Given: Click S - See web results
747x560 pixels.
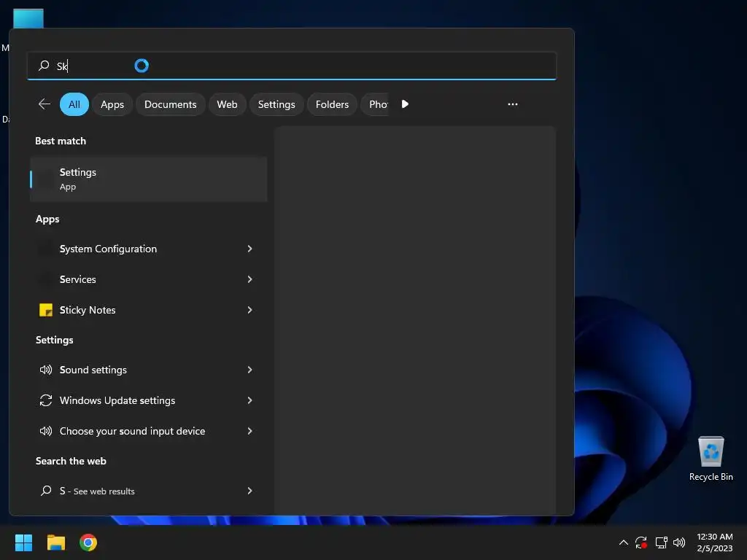Looking at the screenshot, I should point(149,491).
